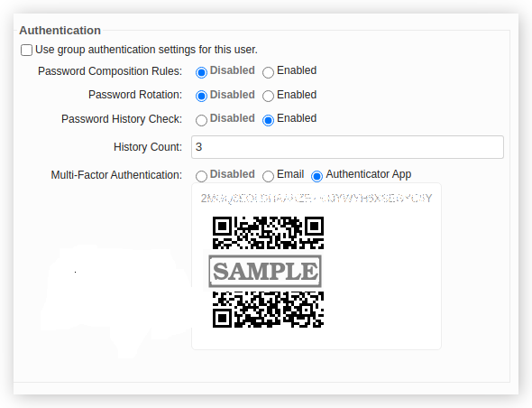The image size is (532, 408).
Task: Select Disabled for Password Composition Rules
Action: (201, 72)
